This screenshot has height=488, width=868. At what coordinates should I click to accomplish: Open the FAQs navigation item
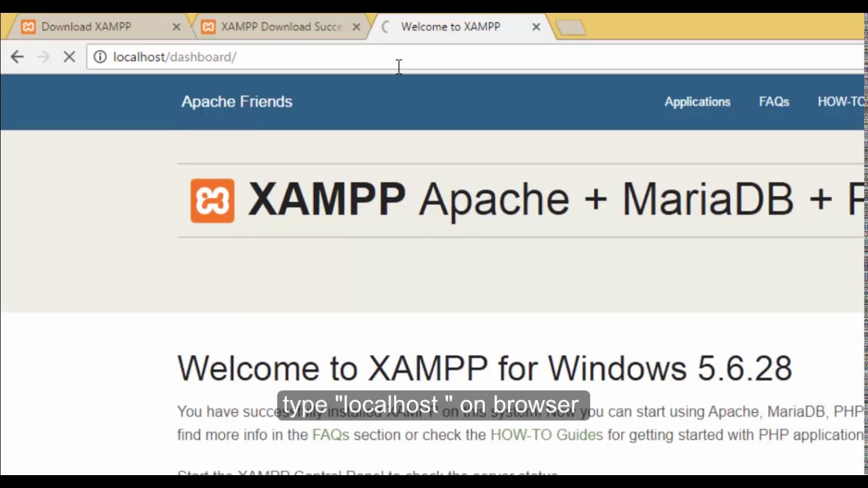(x=774, y=102)
